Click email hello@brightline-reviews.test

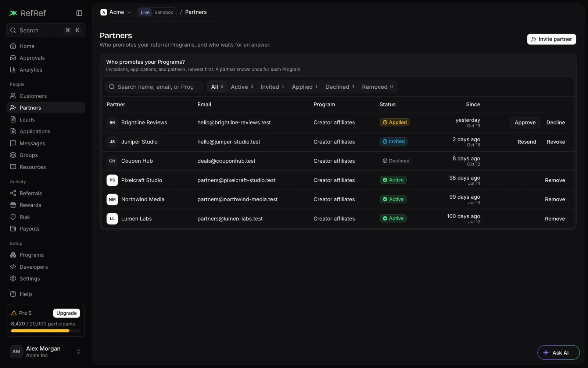click(234, 123)
